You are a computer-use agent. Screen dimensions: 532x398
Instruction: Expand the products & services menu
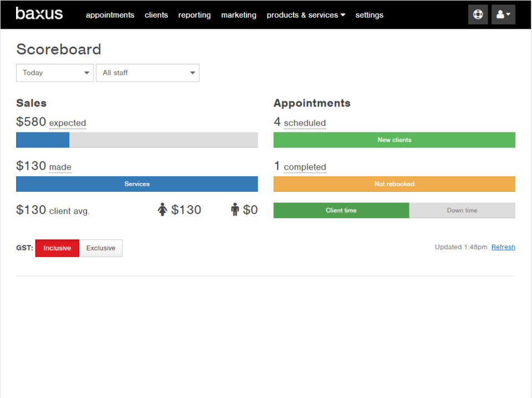pos(305,15)
